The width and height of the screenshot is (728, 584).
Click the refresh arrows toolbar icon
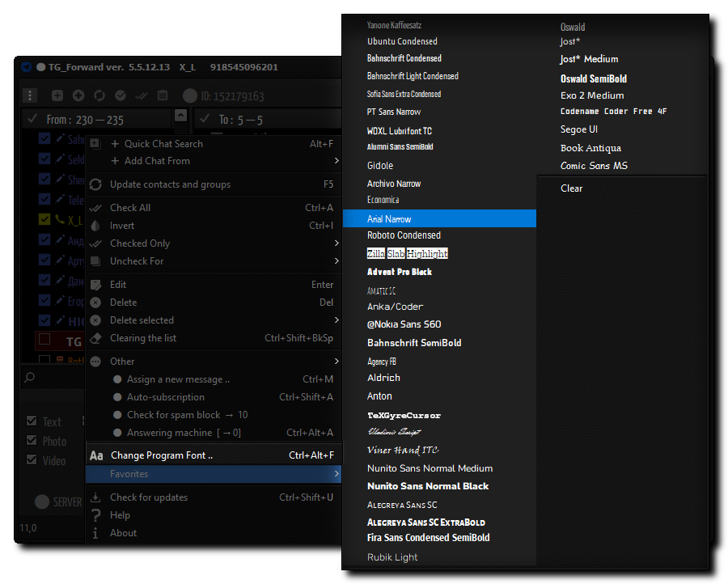[x=99, y=95]
